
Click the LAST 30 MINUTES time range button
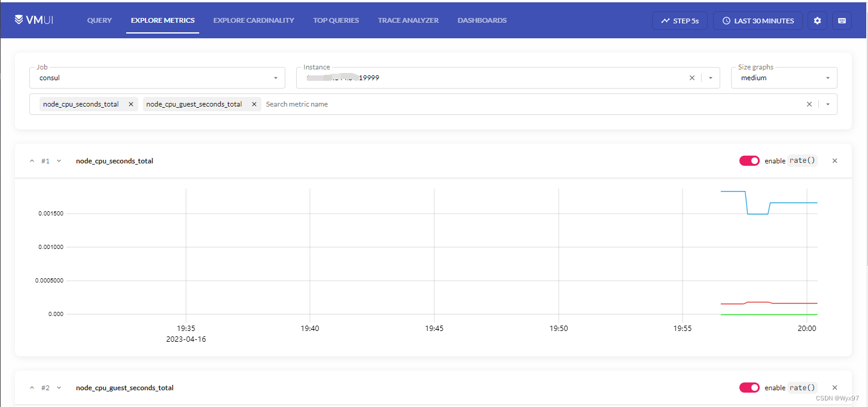(757, 20)
